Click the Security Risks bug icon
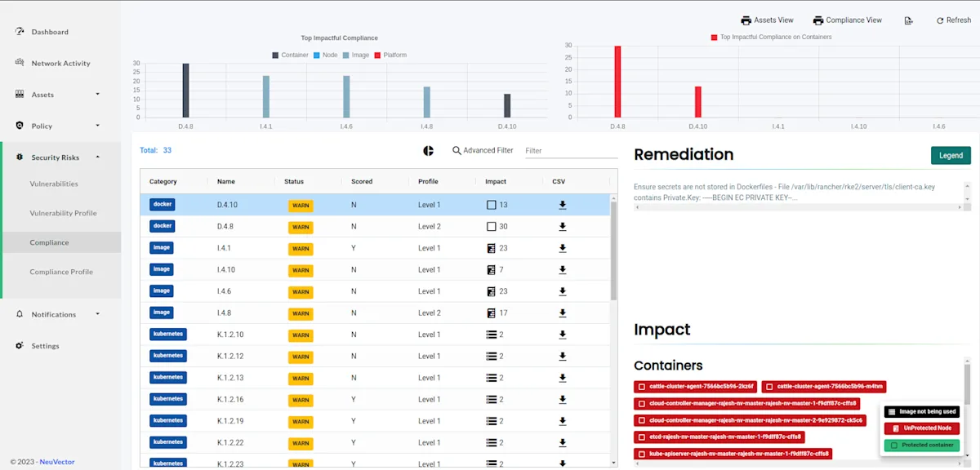 click(x=20, y=157)
